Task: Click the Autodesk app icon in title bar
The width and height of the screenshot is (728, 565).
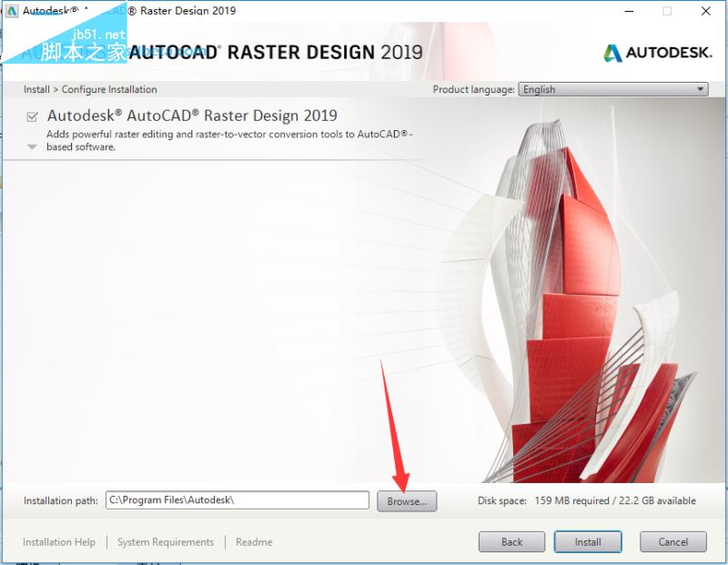Action: click(11, 11)
